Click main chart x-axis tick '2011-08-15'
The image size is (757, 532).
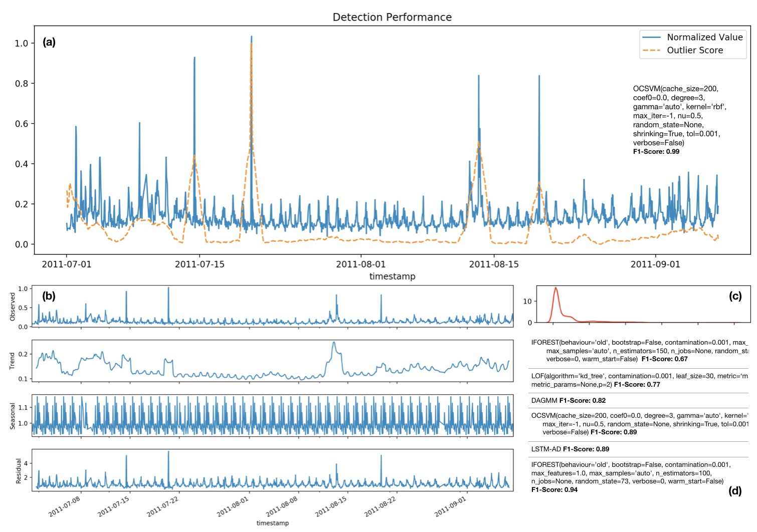(x=494, y=264)
